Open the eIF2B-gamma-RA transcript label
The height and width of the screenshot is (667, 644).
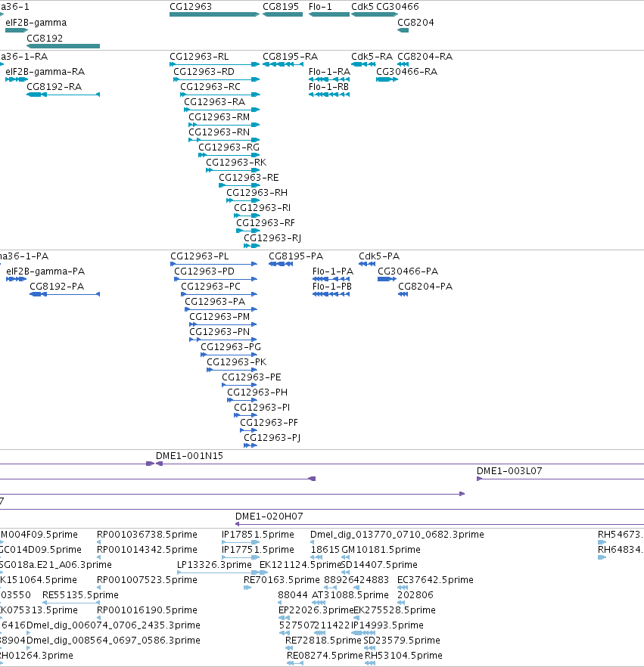tap(45, 71)
